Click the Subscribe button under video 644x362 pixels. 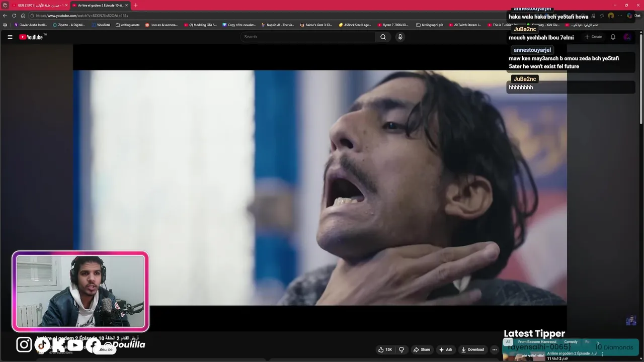pyautogui.click(x=106, y=349)
